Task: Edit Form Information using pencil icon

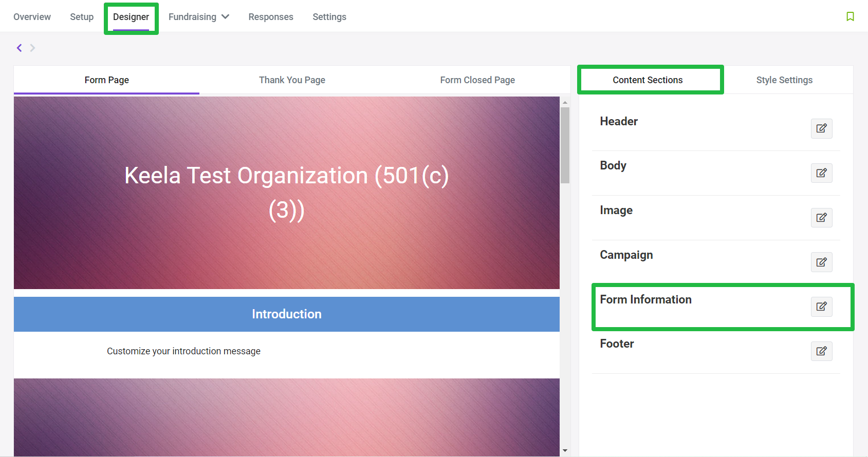Action: click(x=821, y=307)
